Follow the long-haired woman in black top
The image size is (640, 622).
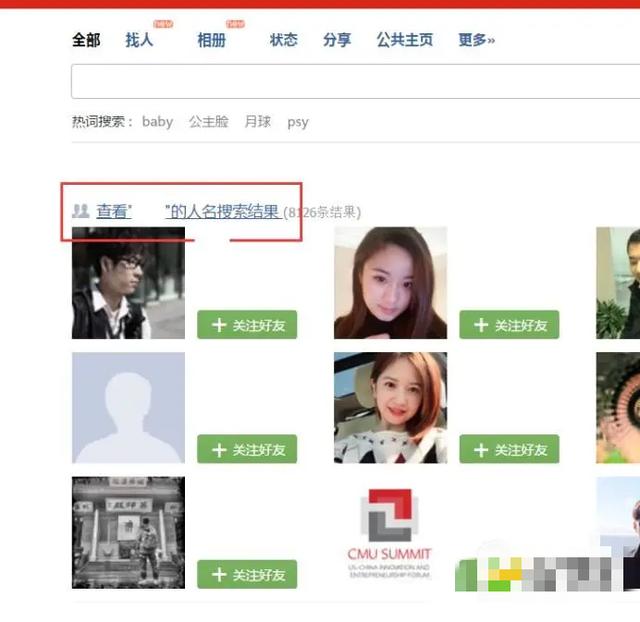pyautogui.click(x=509, y=325)
